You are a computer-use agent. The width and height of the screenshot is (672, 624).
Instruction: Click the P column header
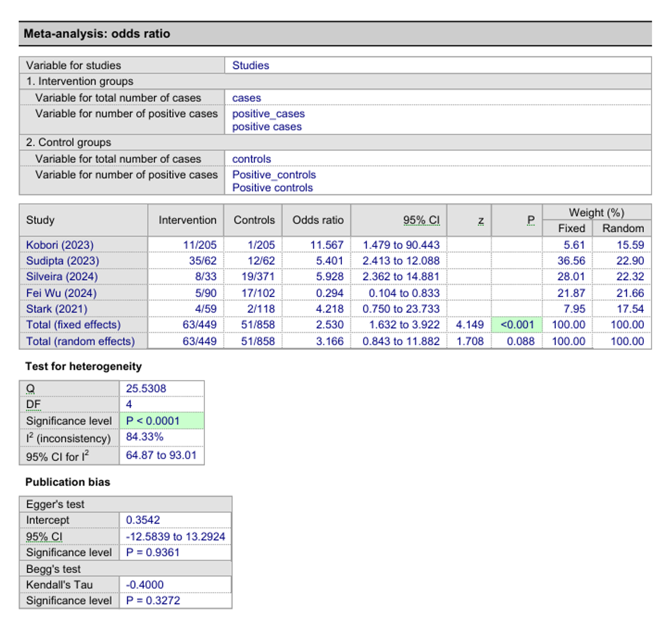click(x=531, y=220)
